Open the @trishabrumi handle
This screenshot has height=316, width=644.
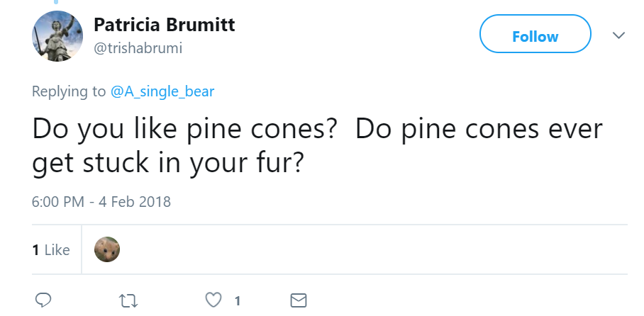click(x=138, y=47)
